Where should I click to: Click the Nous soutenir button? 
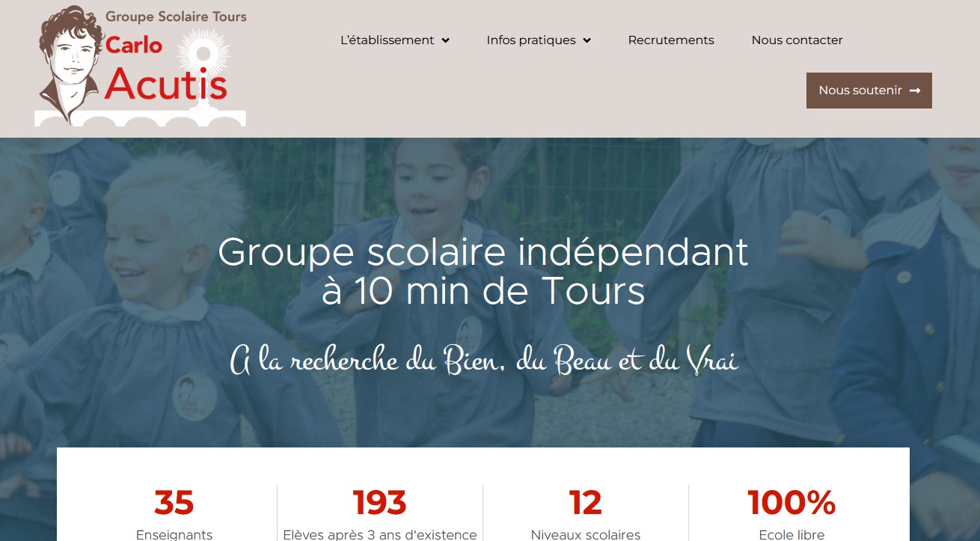tap(869, 91)
